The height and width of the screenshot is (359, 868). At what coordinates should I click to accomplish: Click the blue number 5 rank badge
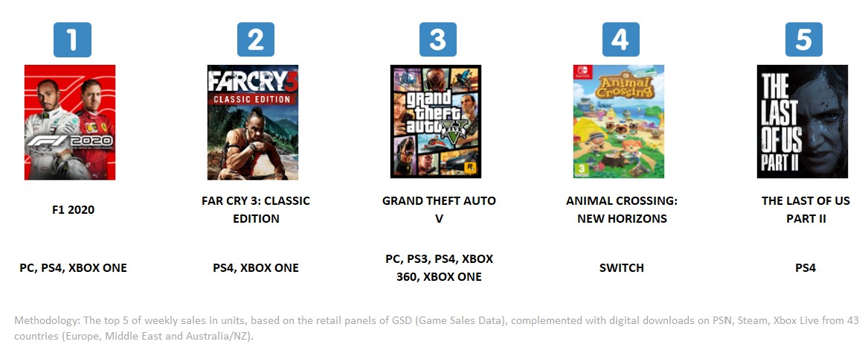(x=803, y=40)
